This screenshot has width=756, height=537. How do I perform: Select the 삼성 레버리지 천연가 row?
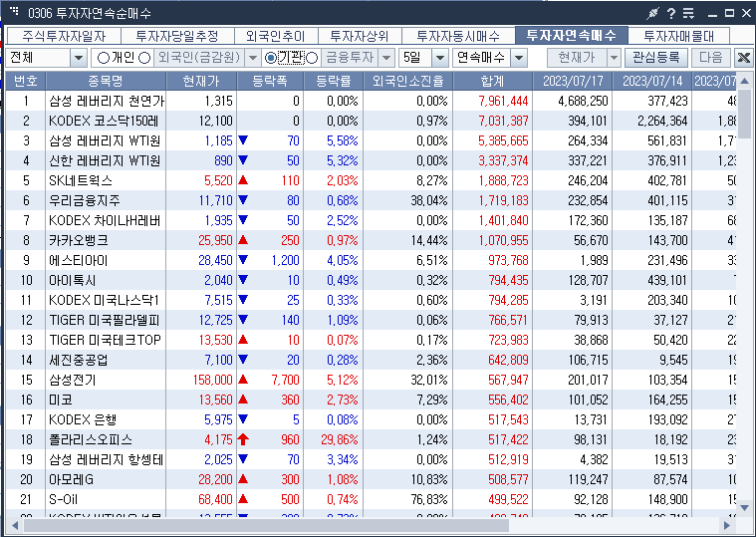coord(371,101)
